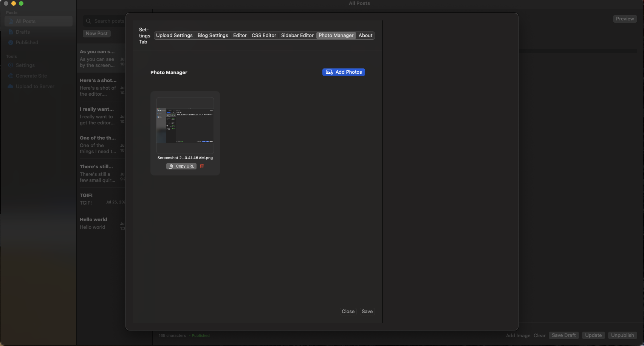Viewport: 644px width, 346px height.
Task: Save the settings
Action: pyautogui.click(x=367, y=312)
